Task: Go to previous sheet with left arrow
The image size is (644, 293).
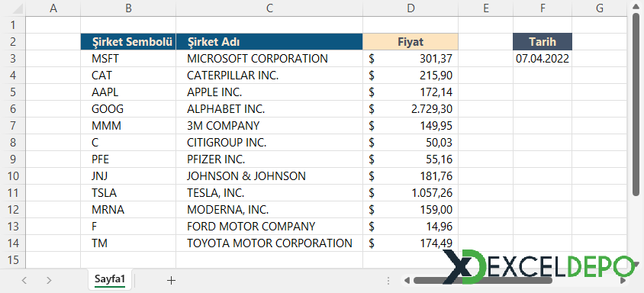Action: pos(24,280)
